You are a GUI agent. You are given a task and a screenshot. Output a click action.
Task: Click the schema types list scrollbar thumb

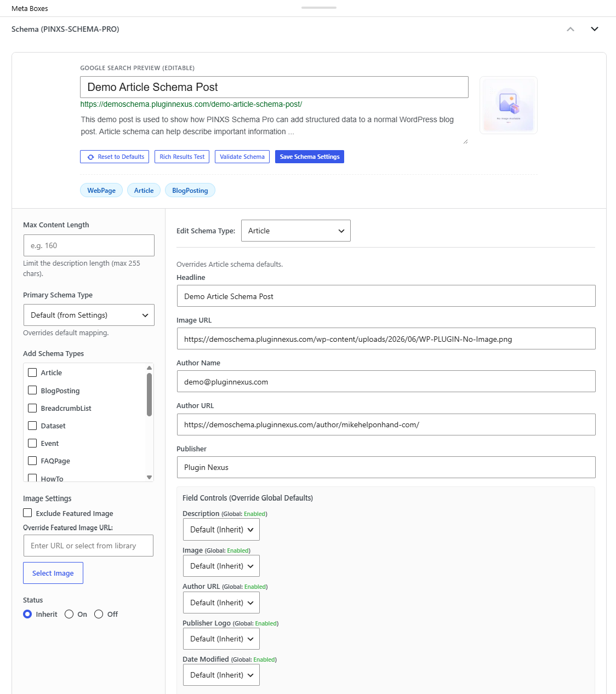coord(149,394)
